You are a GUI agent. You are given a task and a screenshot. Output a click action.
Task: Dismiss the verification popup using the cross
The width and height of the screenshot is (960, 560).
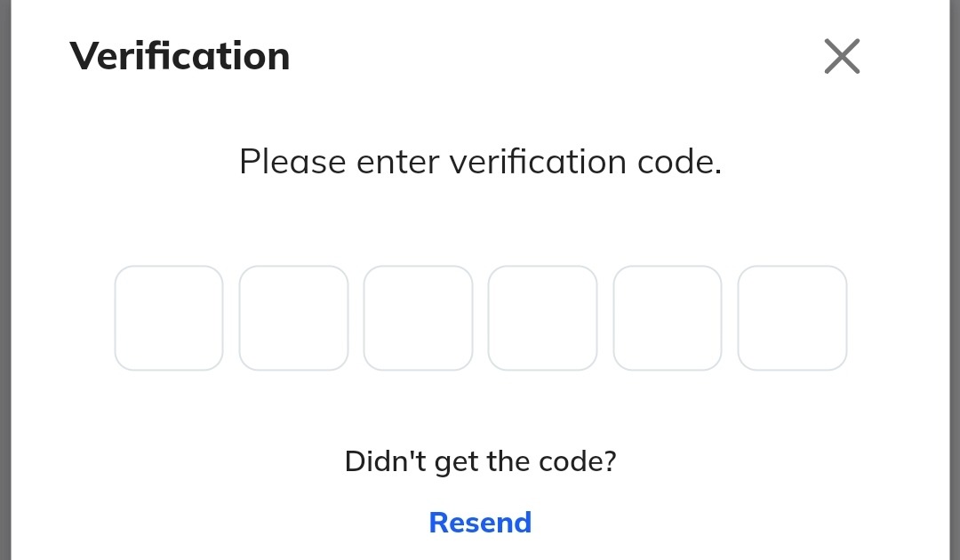(842, 57)
